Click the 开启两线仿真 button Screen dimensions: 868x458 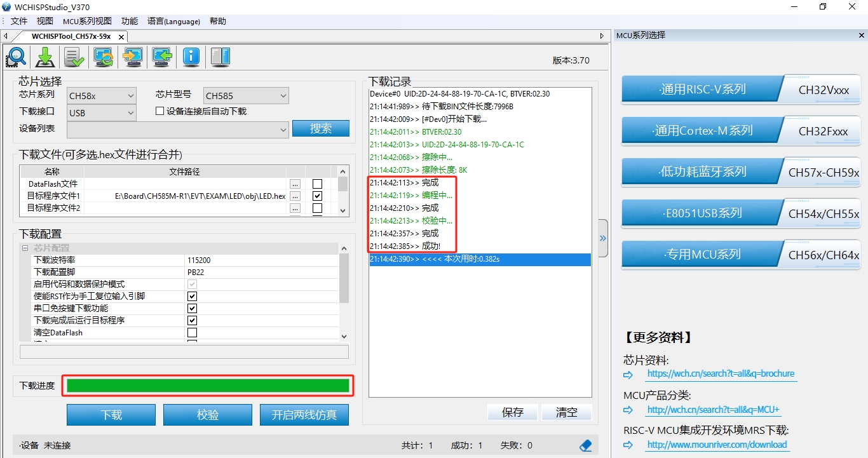click(x=304, y=415)
